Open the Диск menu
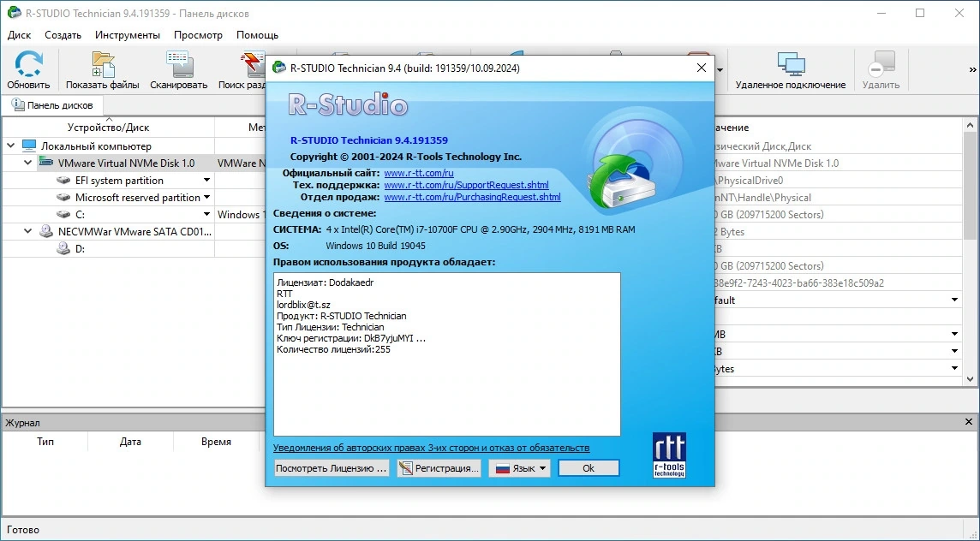 [x=20, y=35]
